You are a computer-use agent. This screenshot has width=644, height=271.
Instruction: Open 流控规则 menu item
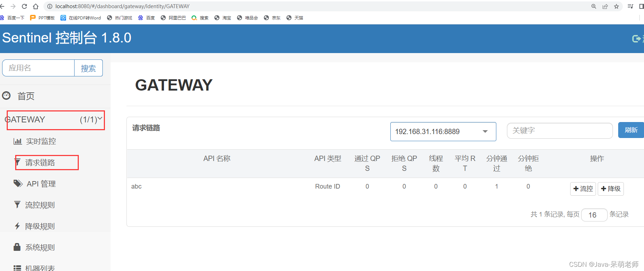[x=40, y=205]
